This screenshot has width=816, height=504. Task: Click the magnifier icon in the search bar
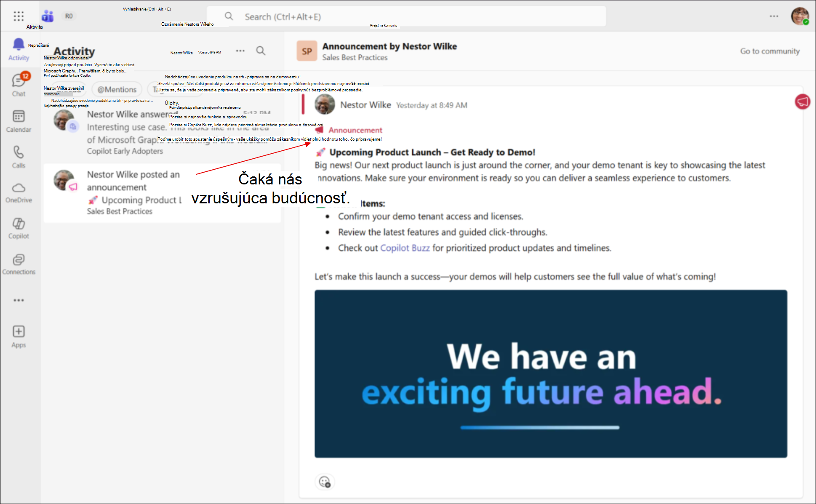coord(229,16)
